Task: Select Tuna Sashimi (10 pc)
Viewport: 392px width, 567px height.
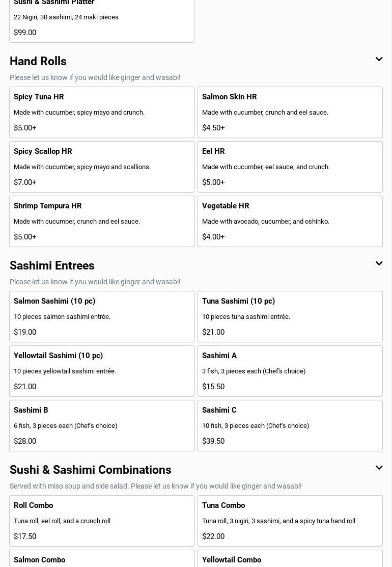Action: click(290, 316)
